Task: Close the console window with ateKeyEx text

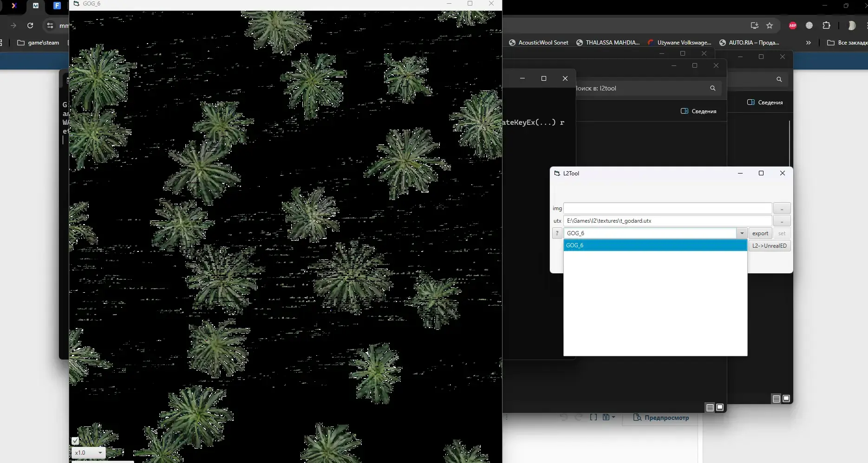Action: pos(565,78)
